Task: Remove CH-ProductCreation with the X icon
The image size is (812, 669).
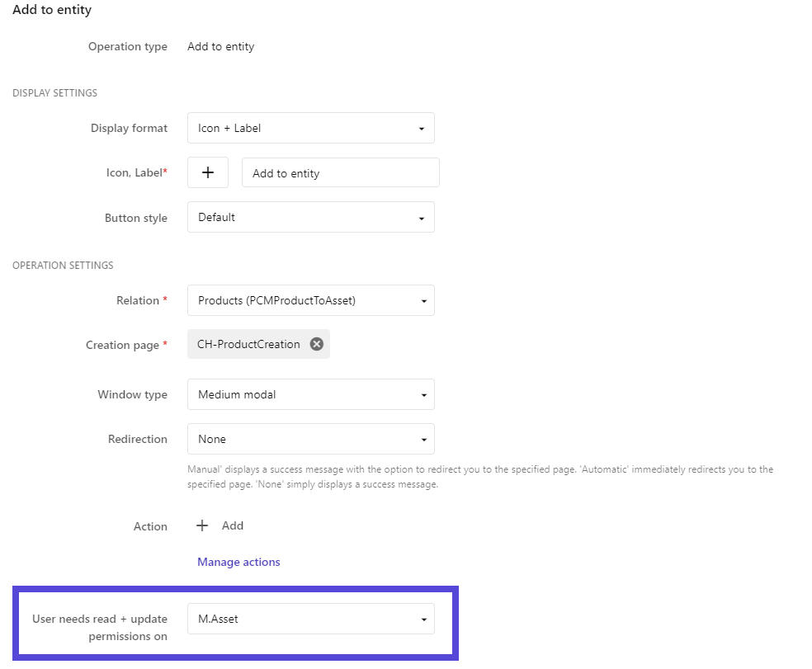Action: pyautogui.click(x=316, y=344)
